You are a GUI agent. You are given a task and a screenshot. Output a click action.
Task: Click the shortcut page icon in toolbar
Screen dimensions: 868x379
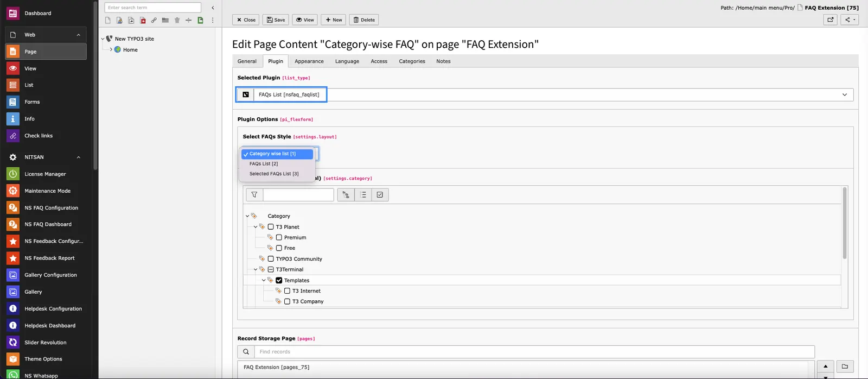[x=131, y=20]
